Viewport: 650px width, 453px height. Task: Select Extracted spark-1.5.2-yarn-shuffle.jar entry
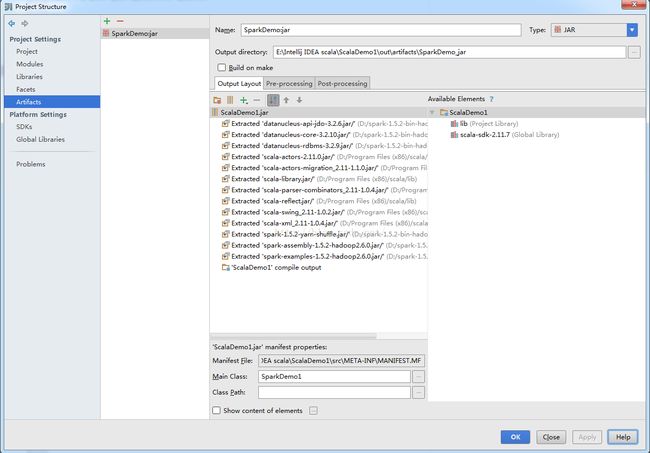tap(325, 234)
